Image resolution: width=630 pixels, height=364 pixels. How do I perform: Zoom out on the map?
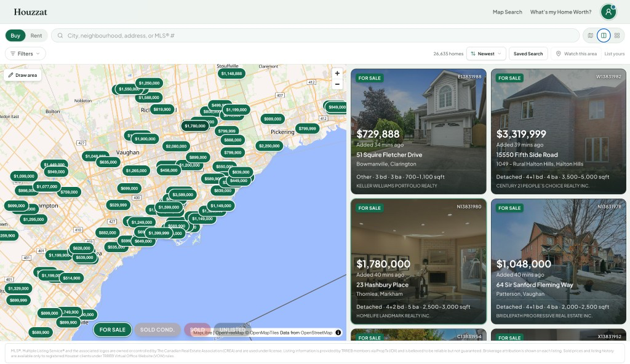pos(337,84)
